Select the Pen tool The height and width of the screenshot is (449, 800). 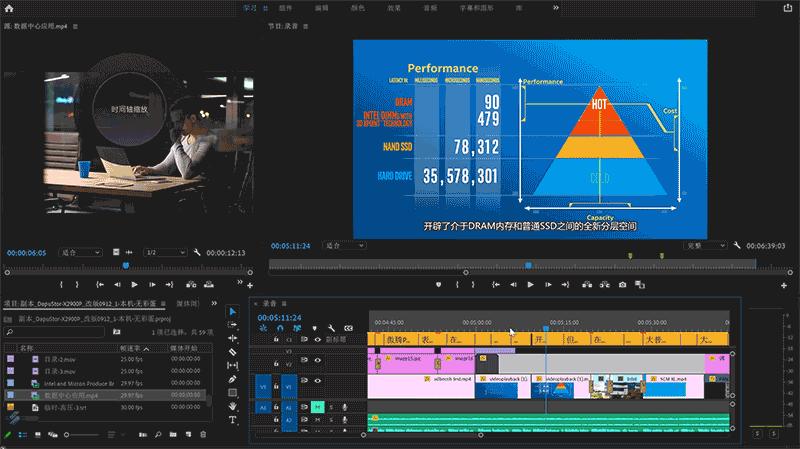233,379
